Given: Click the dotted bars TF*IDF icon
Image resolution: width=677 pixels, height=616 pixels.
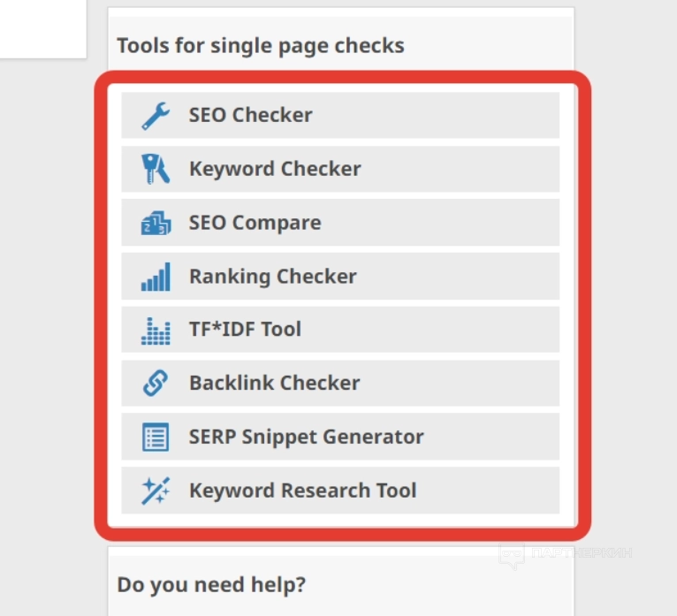Looking at the screenshot, I should [x=156, y=330].
